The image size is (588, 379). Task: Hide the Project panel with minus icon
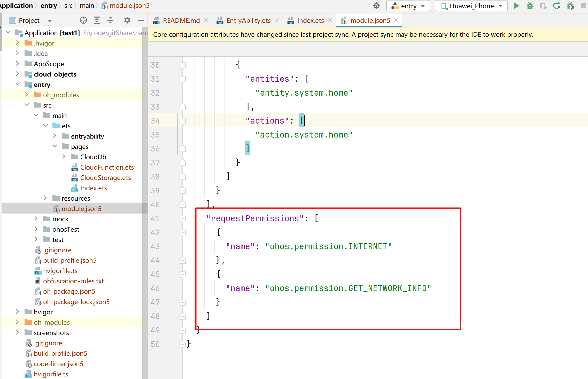tap(141, 20)
